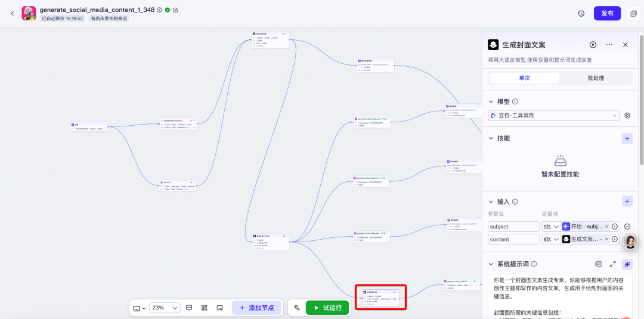The image size is (644, 319).
Task: Start a test run with the 试运行 button
Action: 327,308
